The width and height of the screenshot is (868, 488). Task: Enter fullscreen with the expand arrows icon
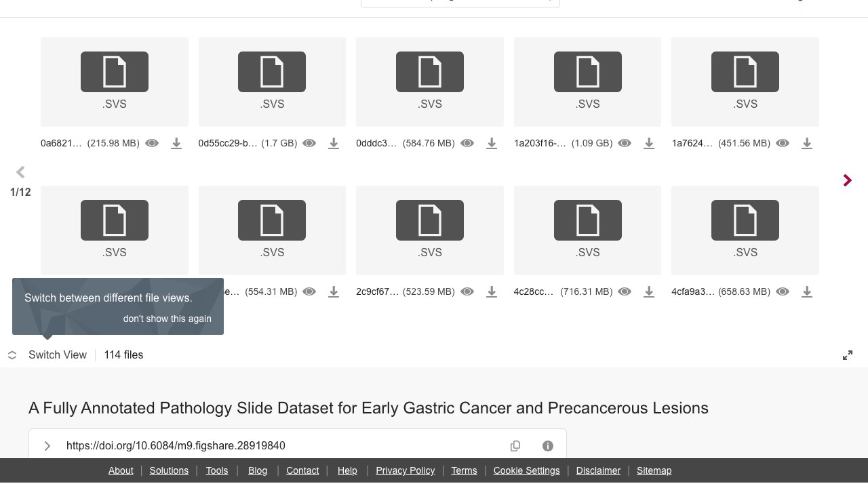coord(848,355)
